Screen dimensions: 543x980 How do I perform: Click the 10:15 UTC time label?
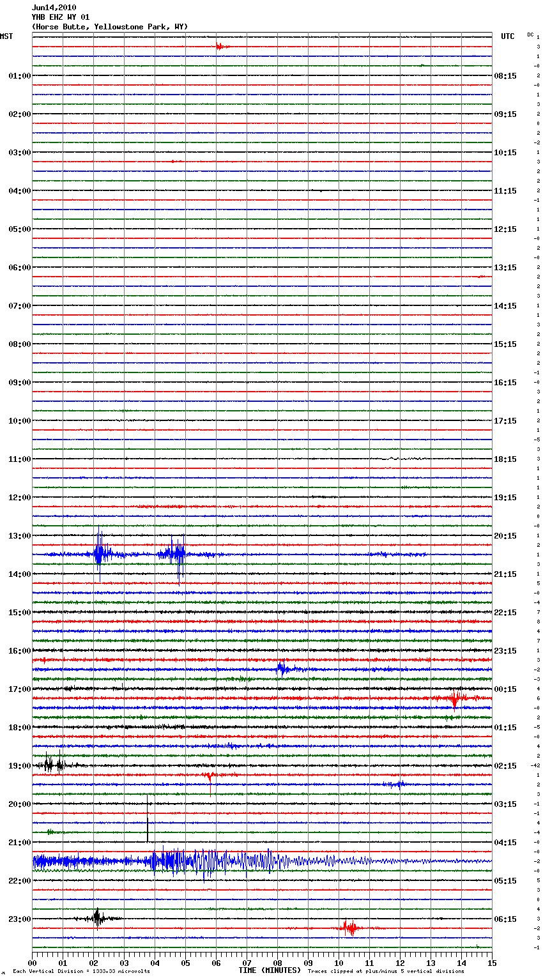(505, 153)
